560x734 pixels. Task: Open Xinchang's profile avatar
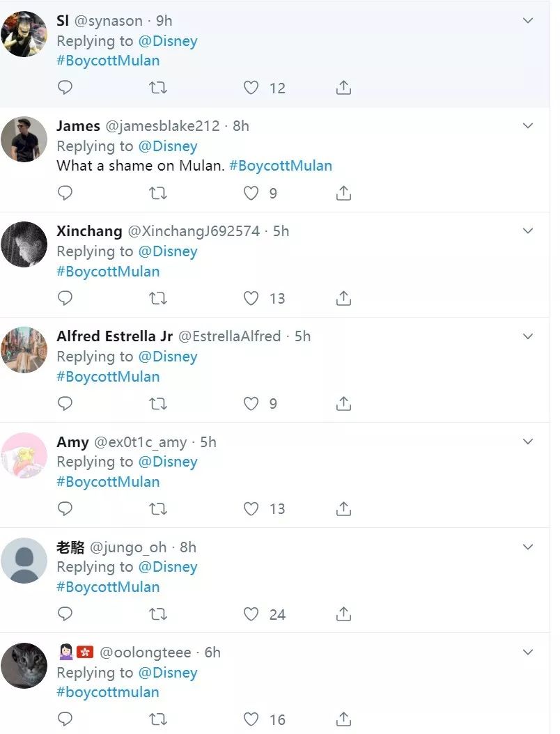pyautogui.click(x=24, y=244)
